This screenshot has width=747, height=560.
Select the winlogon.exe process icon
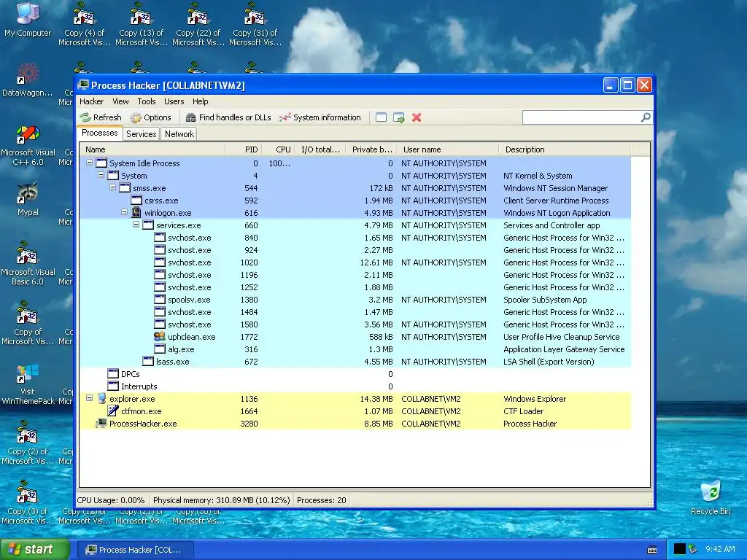(136, 212)
